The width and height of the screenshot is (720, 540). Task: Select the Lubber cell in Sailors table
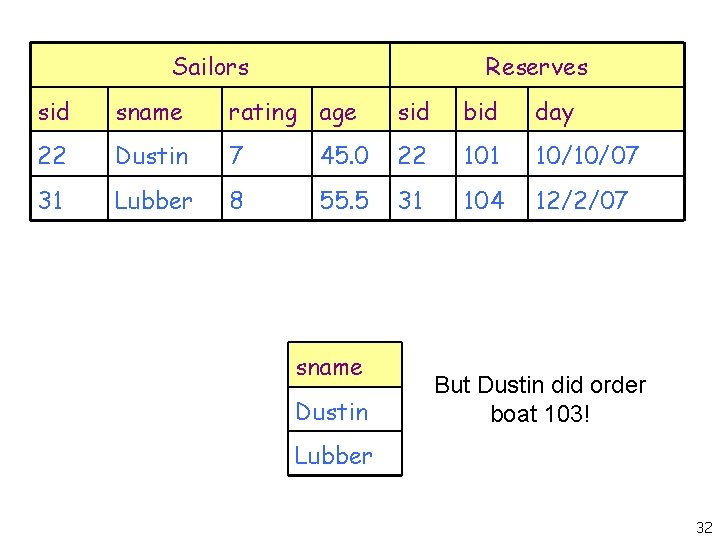[x=154, y=200]
